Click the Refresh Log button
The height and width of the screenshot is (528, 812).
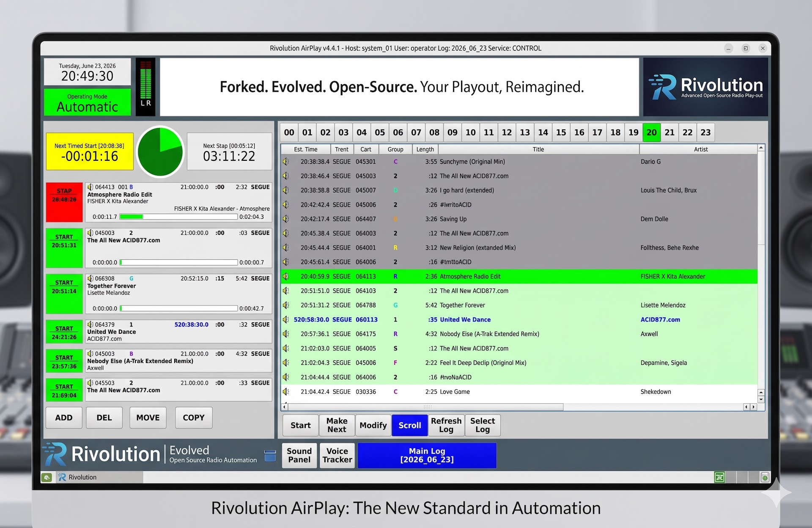(x=446, y=425)
